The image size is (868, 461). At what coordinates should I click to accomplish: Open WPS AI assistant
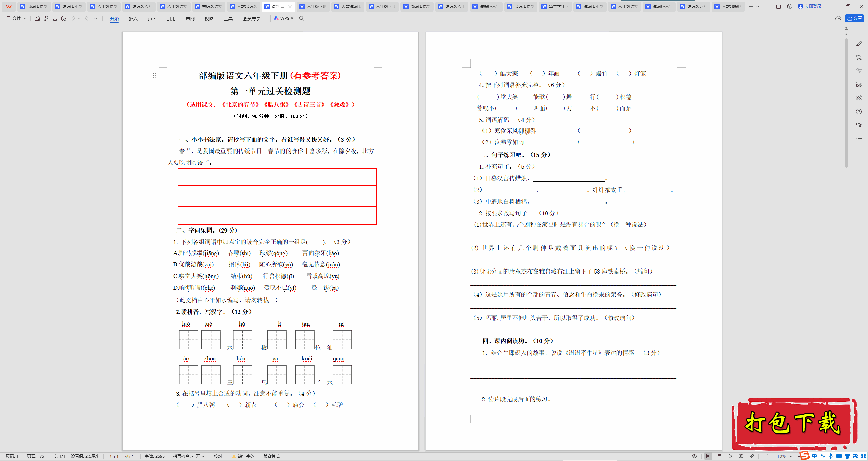click(284, 18)
